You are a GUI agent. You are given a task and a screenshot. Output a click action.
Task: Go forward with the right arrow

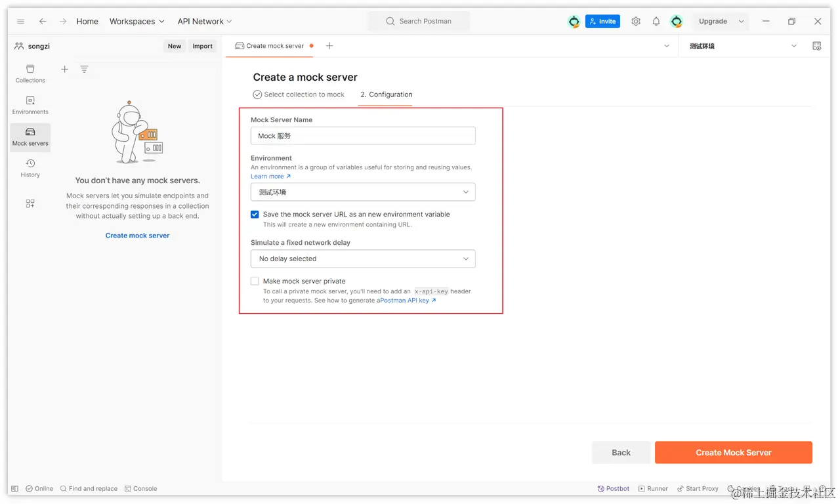coord(63,22)
